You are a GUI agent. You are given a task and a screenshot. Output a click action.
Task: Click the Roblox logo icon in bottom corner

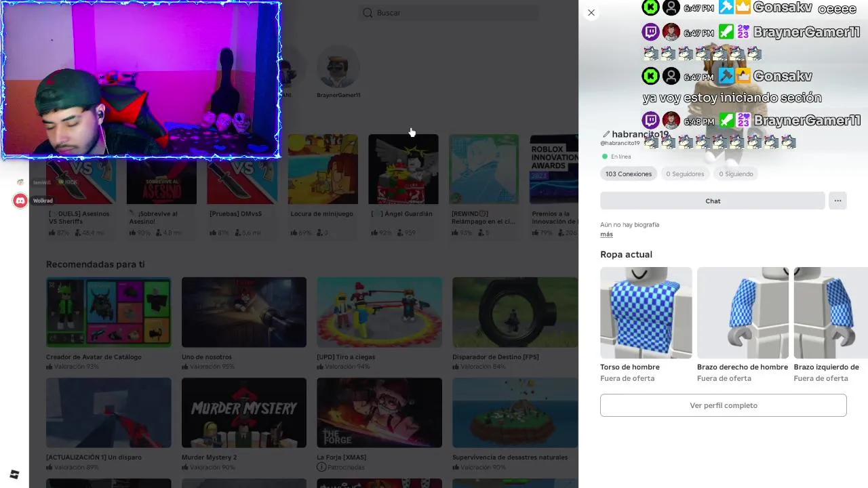(14, 474)
